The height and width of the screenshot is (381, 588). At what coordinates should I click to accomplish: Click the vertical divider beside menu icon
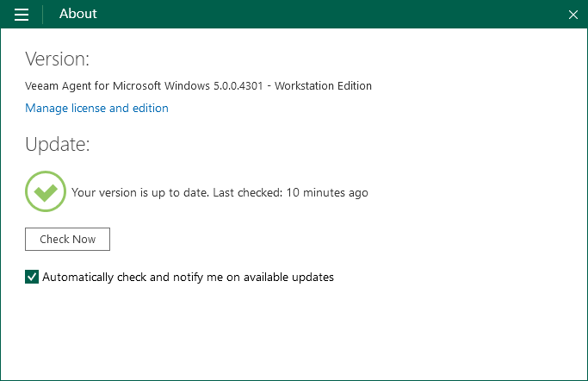click(x=43, y=15)
